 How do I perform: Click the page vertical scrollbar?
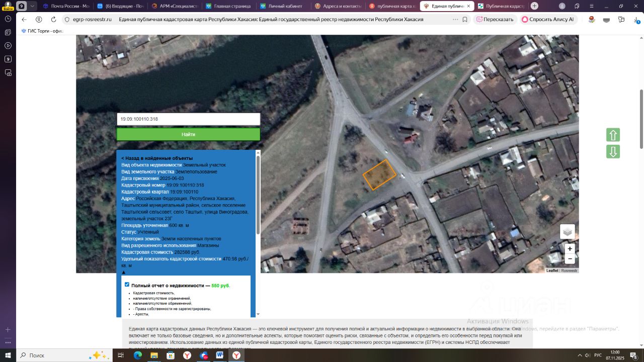coord(641,119)
